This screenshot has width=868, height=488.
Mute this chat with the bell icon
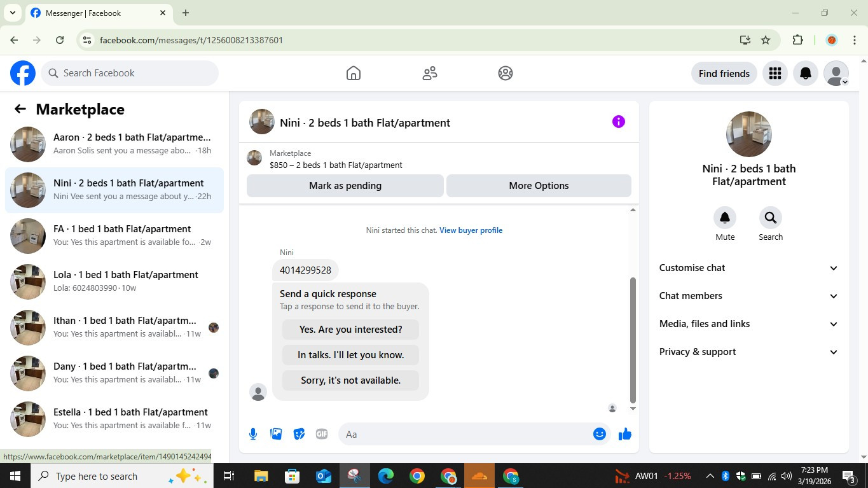(x=725, y=218)
